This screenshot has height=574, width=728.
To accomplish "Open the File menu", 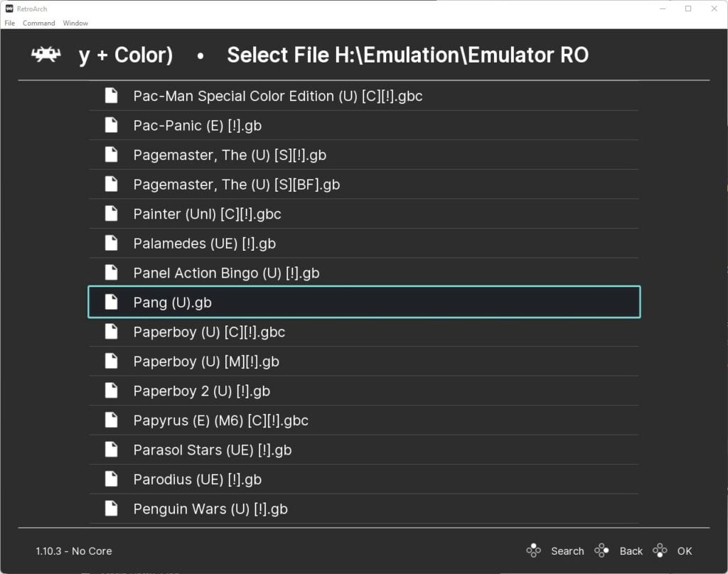I will 10,23.
